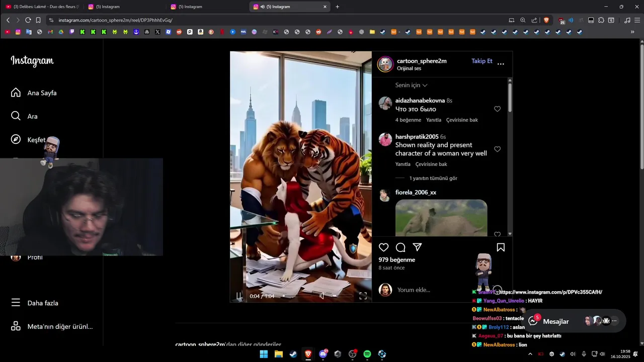Expand the Senin için comment sort dropdown
Screen dimensions: 644x362
pos(411,85)
